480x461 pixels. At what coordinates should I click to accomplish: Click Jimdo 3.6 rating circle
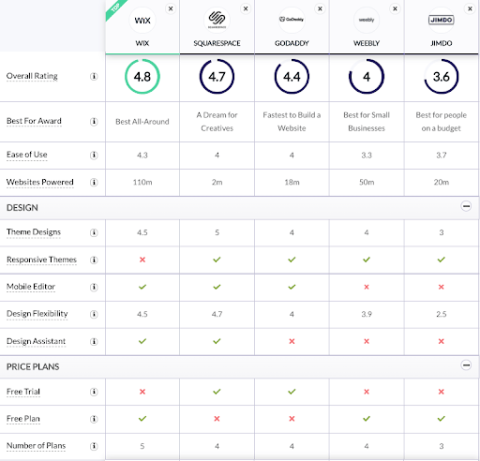click(x=441, y=77)
